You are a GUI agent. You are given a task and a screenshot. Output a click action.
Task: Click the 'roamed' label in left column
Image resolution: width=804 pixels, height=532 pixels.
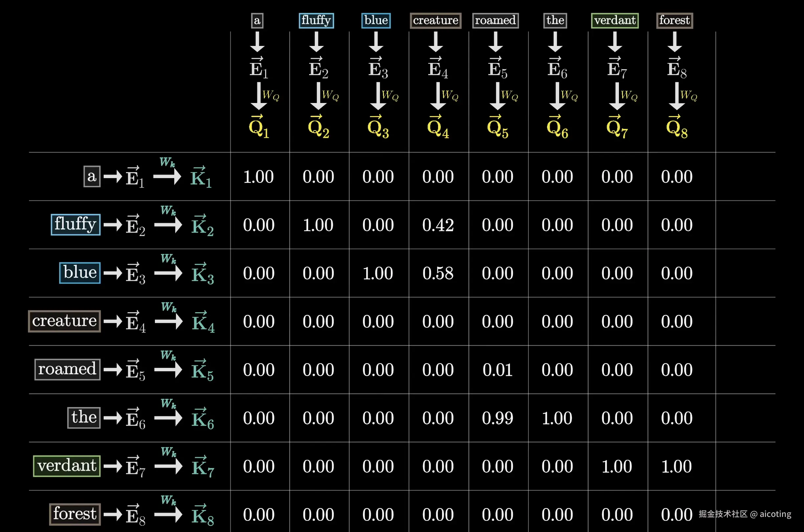click(x=67, y=369)
